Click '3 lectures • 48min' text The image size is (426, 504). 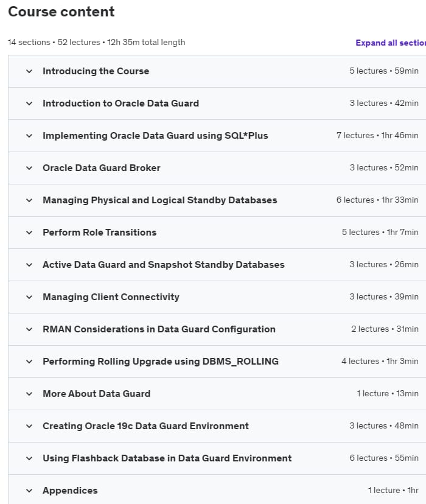(x=384, y=425)
